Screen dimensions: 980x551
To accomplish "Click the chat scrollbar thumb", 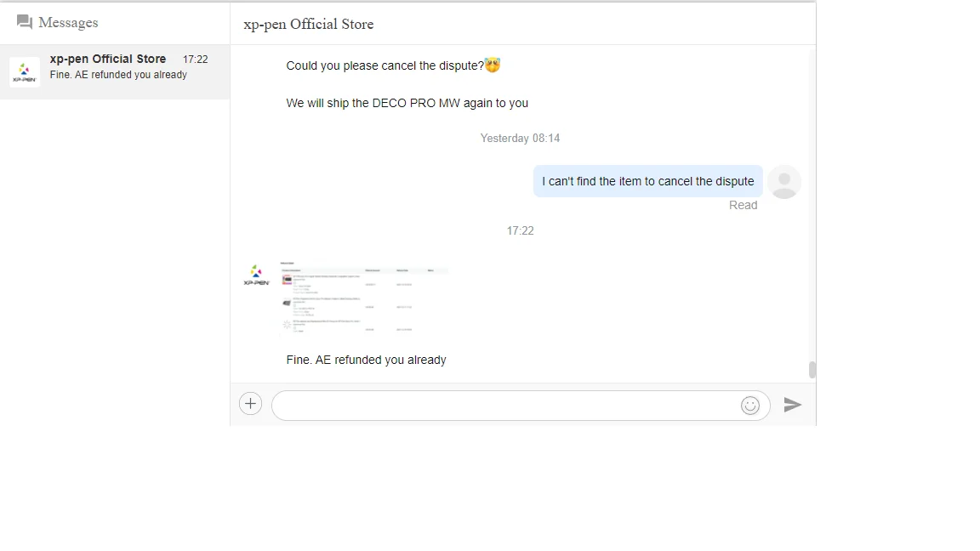I will [812, 370].
